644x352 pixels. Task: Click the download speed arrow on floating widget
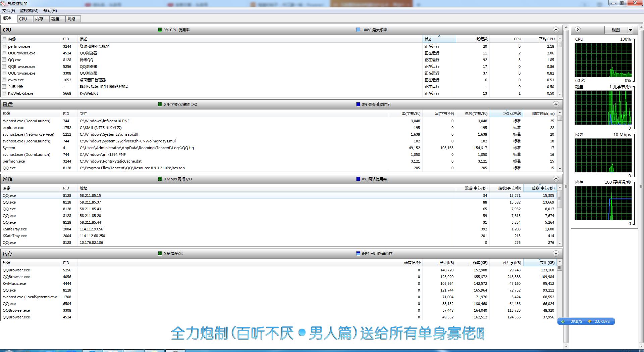click(x=563, y=321)
